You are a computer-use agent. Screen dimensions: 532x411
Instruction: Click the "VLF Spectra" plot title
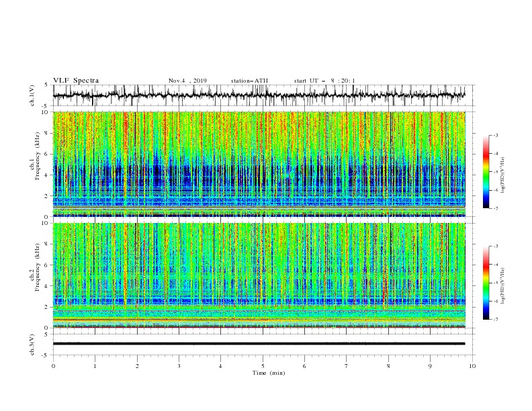click(x=76, y=81)
